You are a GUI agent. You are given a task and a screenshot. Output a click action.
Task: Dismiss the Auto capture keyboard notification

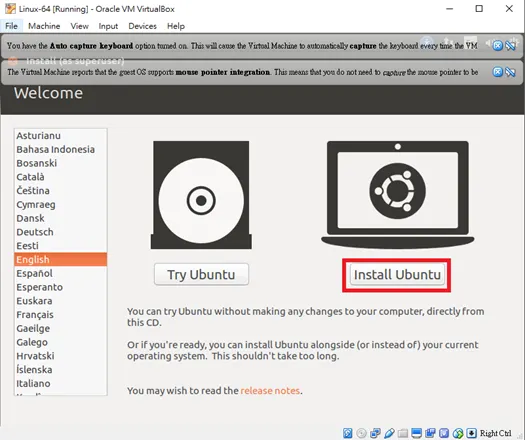click(498, 45)
